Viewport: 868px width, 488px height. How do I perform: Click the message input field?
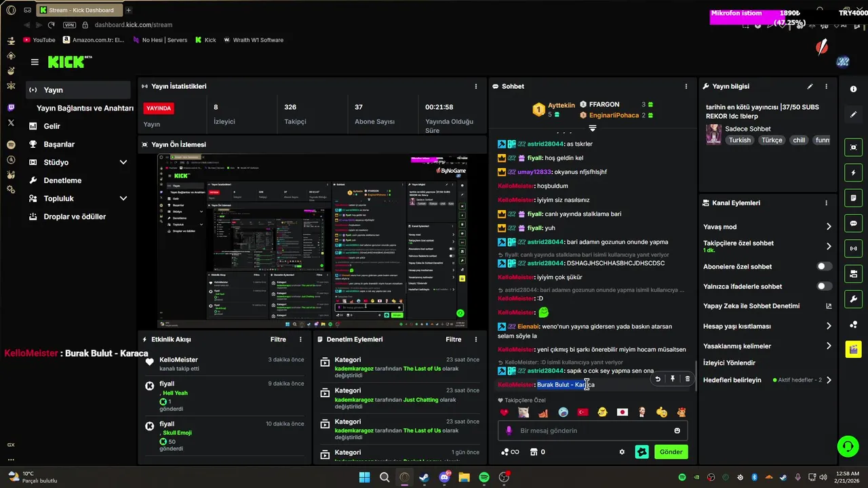[x=593, y=431]
